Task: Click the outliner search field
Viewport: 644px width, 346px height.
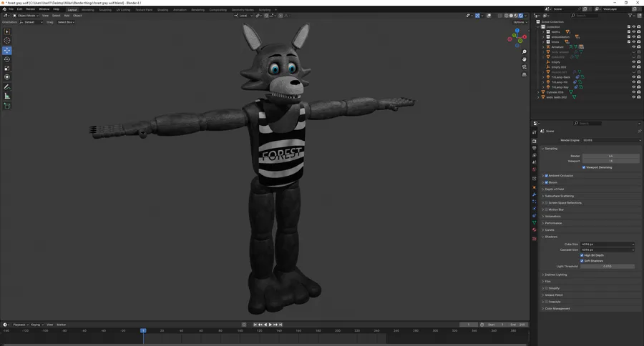Action: click(584, 16)
